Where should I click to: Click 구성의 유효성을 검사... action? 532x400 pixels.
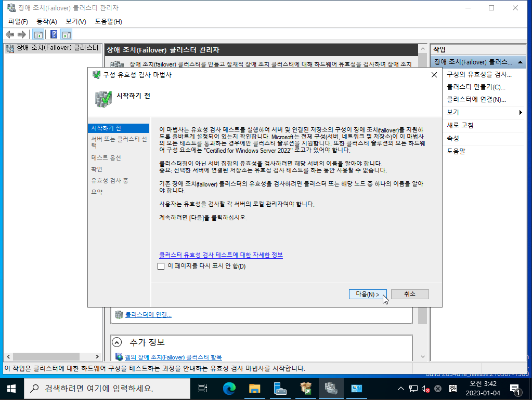coord(479,75)
